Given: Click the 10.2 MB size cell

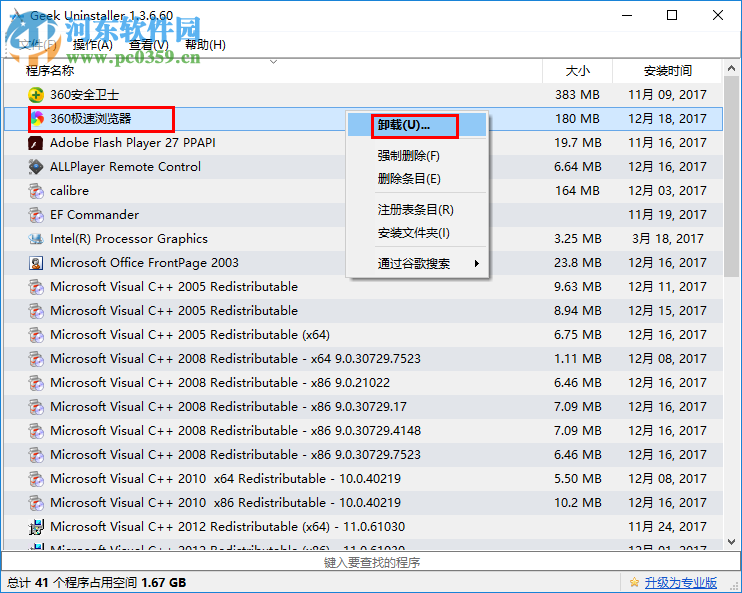Looking at the screenshot, I should pos(578,503).
